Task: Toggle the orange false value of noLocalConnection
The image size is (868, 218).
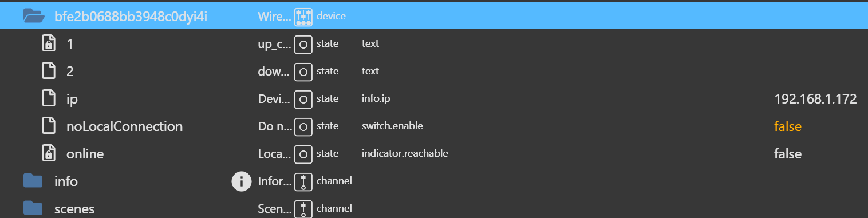Action: (788, 126)
